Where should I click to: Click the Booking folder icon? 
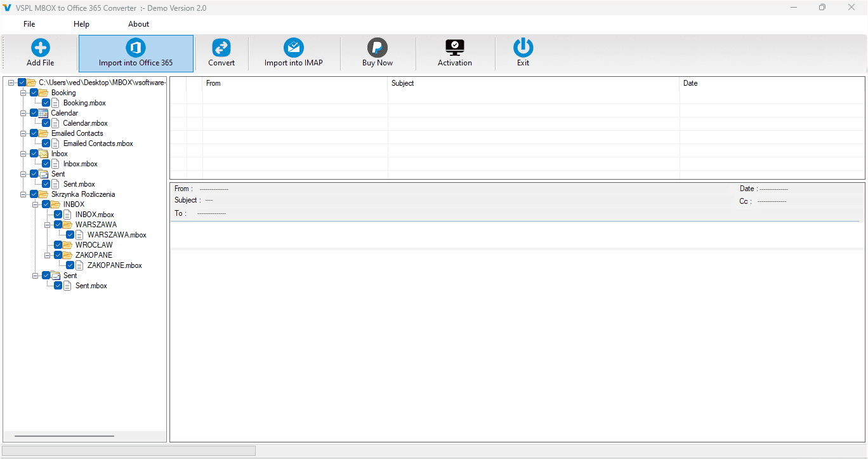pyautogui.click(x=43, y=93)
